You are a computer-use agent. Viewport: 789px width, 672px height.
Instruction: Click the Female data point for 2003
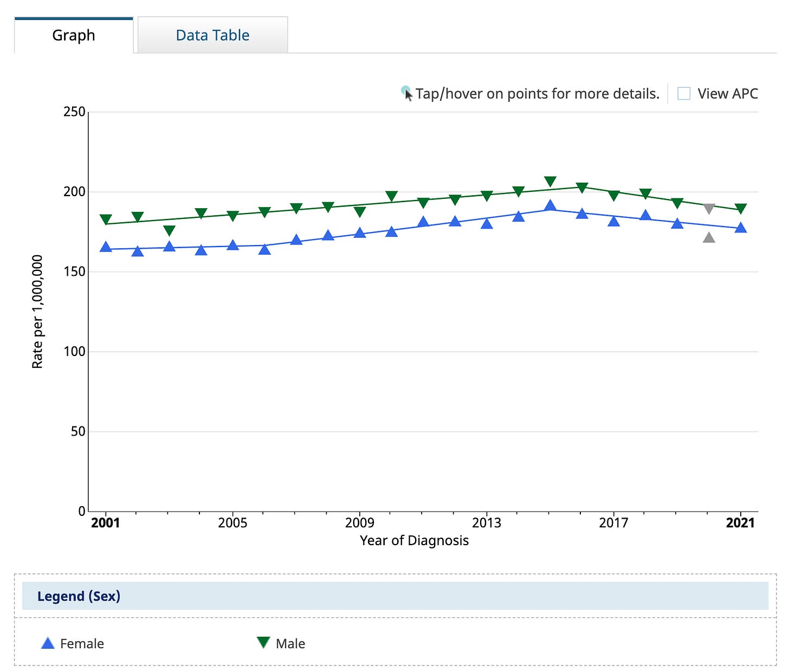coord(169,247)
